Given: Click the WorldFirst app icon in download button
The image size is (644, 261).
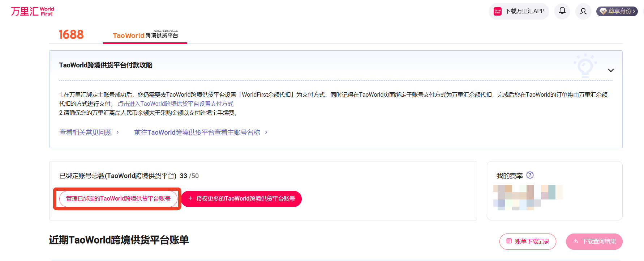Looking at the screenshot, I should point(498,11).
